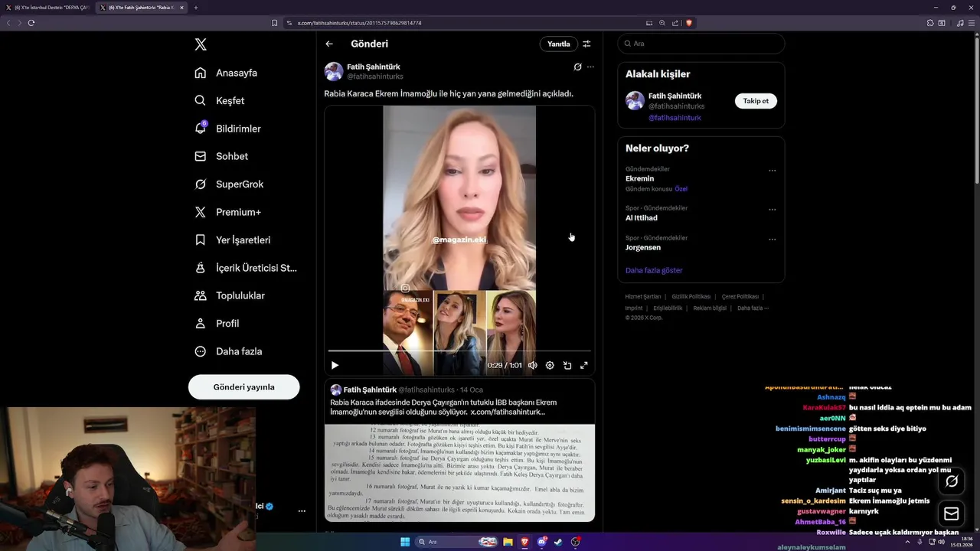Screen dimensions: 980x551
Task: Click Takip et for Fatih Şahintürk
Action: coord(756,101)
